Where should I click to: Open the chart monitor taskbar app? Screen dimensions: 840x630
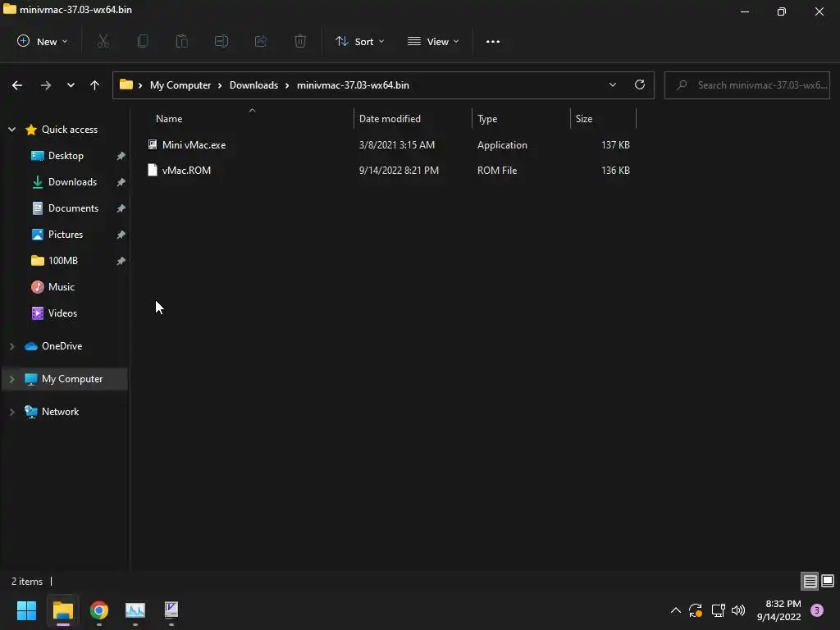(x=135, y=610)
